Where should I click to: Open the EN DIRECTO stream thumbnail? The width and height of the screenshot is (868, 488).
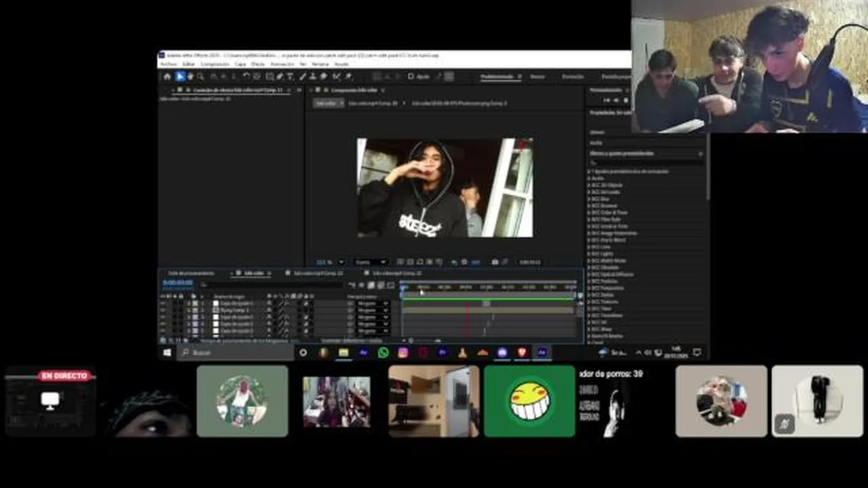point(50,402)
